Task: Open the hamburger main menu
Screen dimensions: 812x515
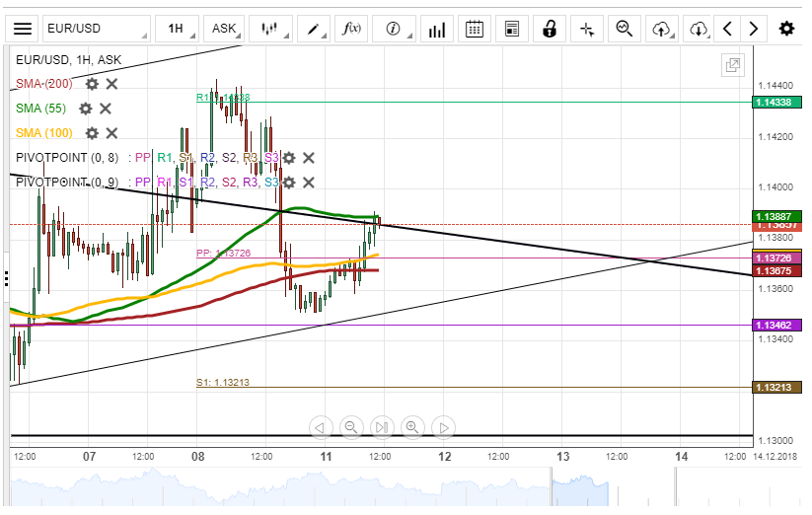Action: click(x=23, y=29)
